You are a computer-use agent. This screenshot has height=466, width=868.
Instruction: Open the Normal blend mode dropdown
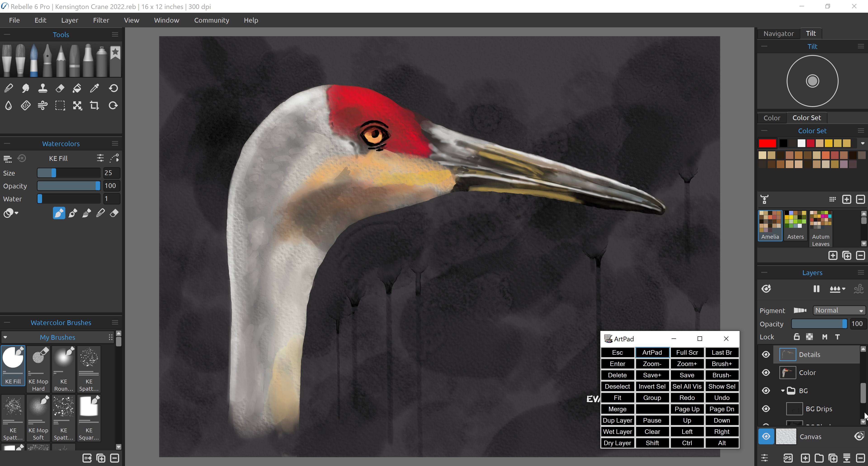click(838, 310)
